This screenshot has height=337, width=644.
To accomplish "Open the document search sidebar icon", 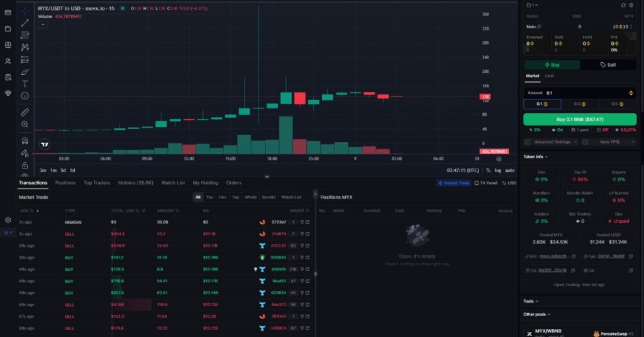I will [8, 77].
